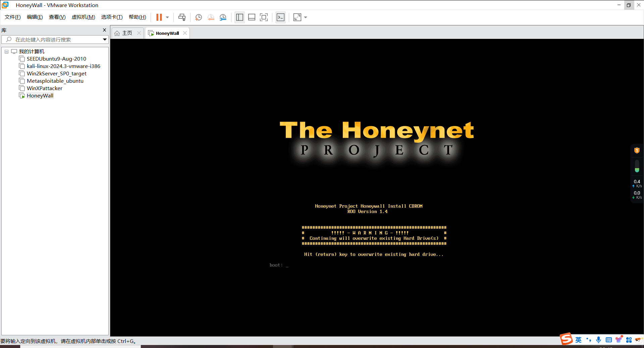Select WinXPattacker virtual machine
Screen dimensions: 644x348
[x=45, y=88]
